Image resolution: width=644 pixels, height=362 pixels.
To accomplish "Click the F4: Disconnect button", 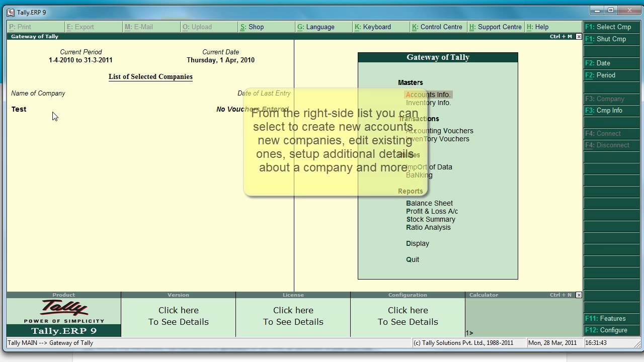I will pos(612,145).
